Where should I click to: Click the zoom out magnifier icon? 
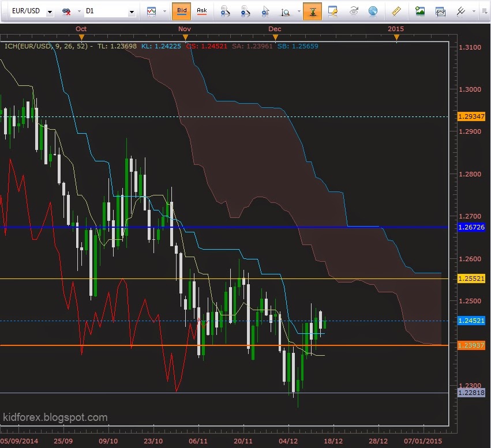click(246, 12)
